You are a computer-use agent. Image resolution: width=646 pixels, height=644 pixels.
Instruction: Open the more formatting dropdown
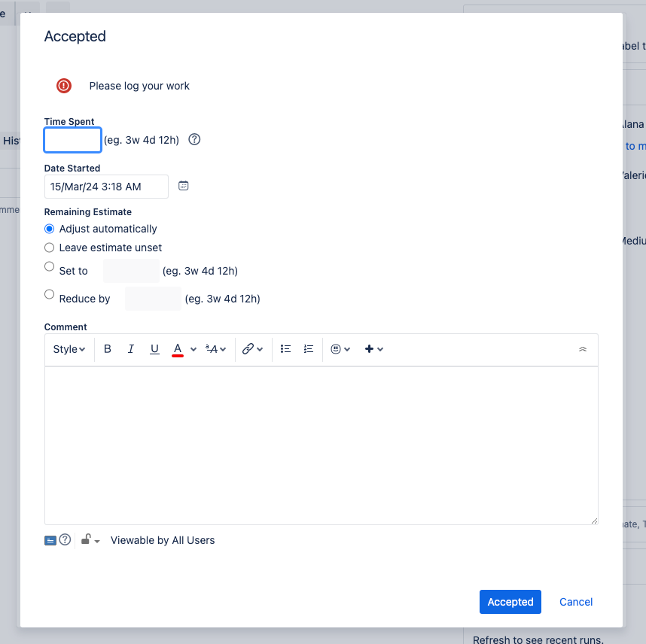pyautogui.click(x=216, y=349)
